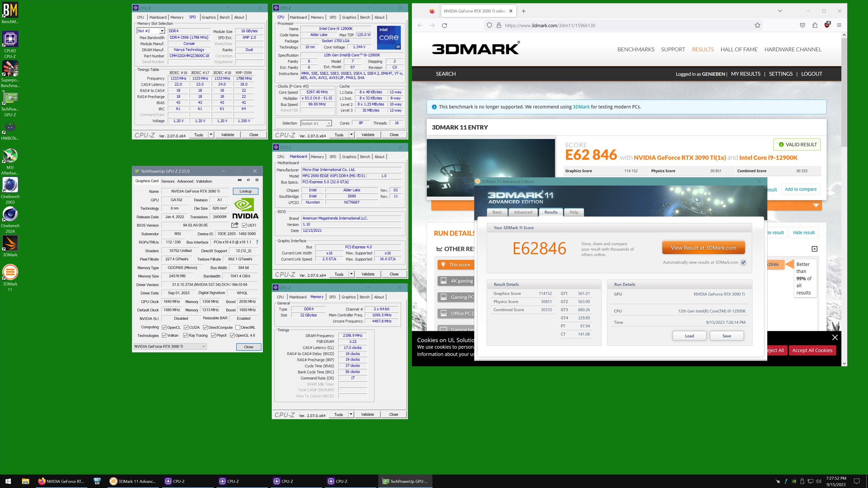Expand orange bar down arrow
The image size is (868, 488).
tap(816, 205)
